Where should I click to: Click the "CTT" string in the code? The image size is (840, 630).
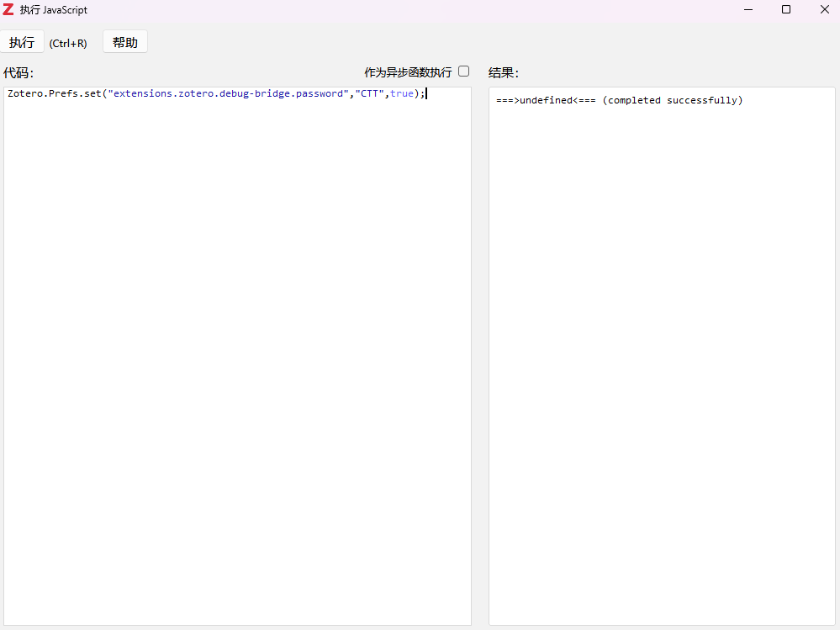[370, 93]
